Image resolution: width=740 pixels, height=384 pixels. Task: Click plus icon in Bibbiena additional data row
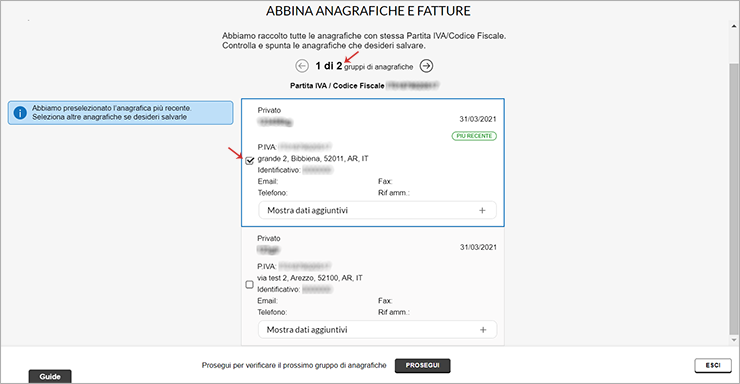pyautogui.click(x=482, y=210)
